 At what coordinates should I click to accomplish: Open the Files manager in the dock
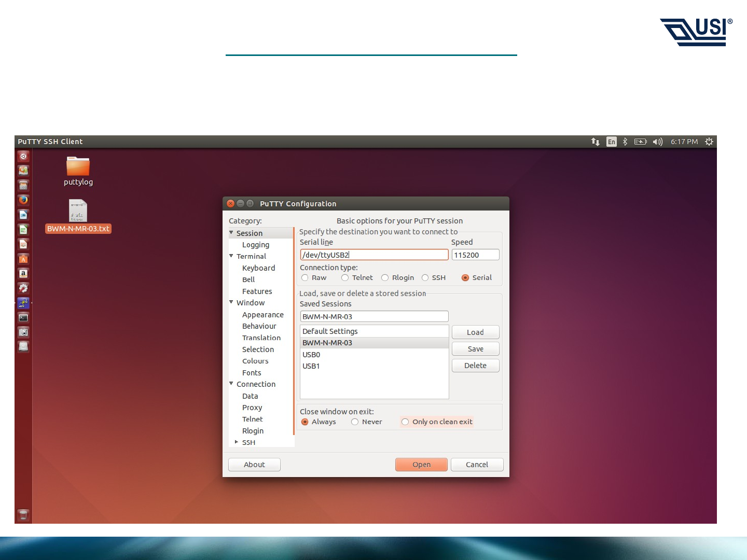(23, 185)
